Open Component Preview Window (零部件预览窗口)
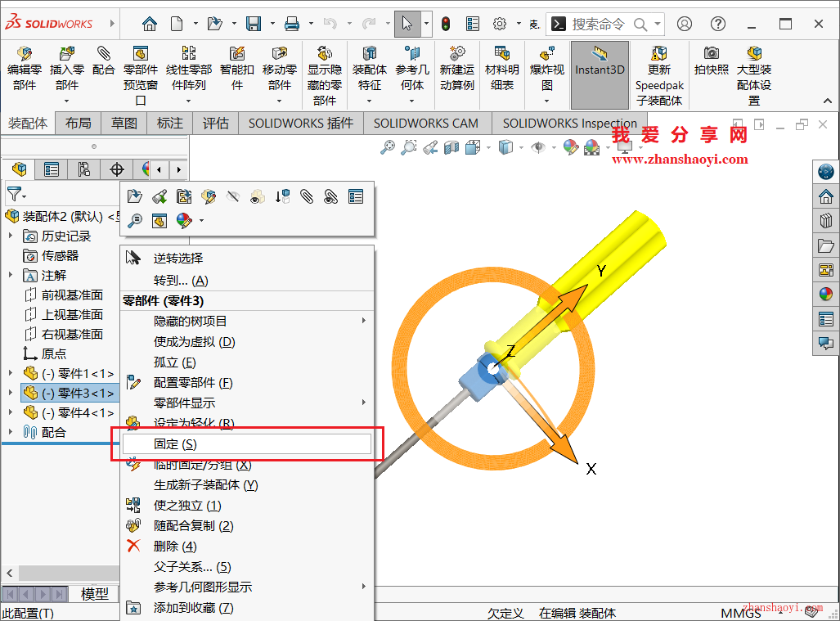 [141, 76]
